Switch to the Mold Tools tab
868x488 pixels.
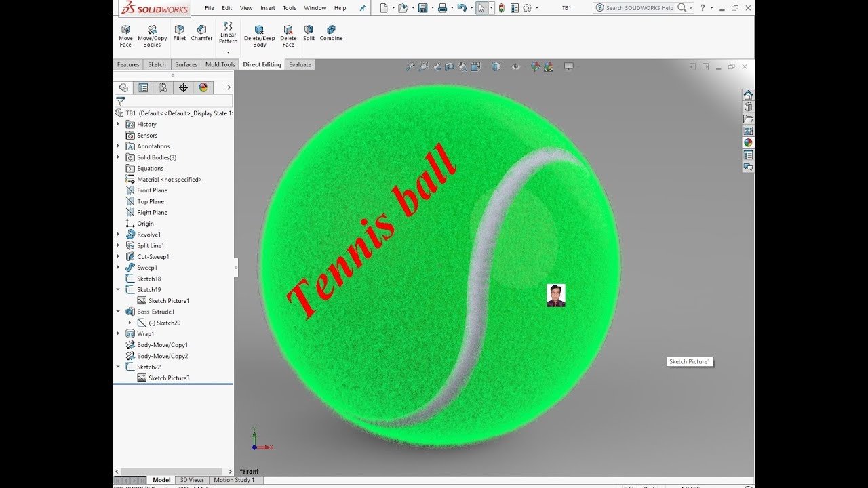(220, 64)
